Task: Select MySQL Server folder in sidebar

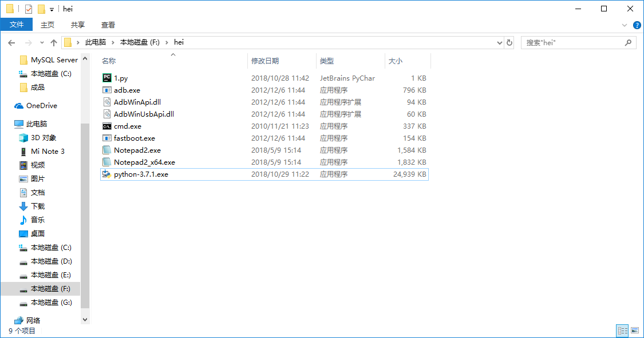Action: pyautogui.click(x=49, y=60)
